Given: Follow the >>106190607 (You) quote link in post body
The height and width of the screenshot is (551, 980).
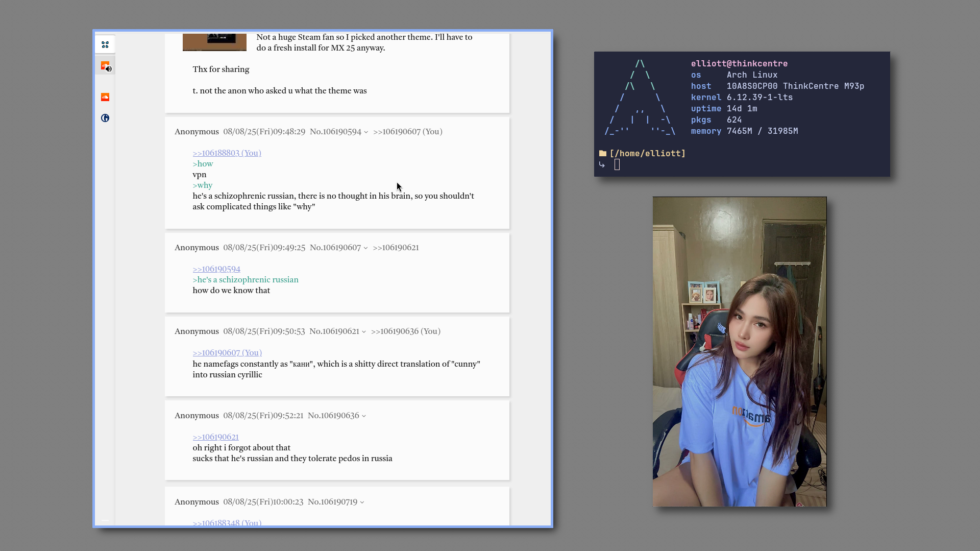Looking at the screenshot, I should pos(227,353).
